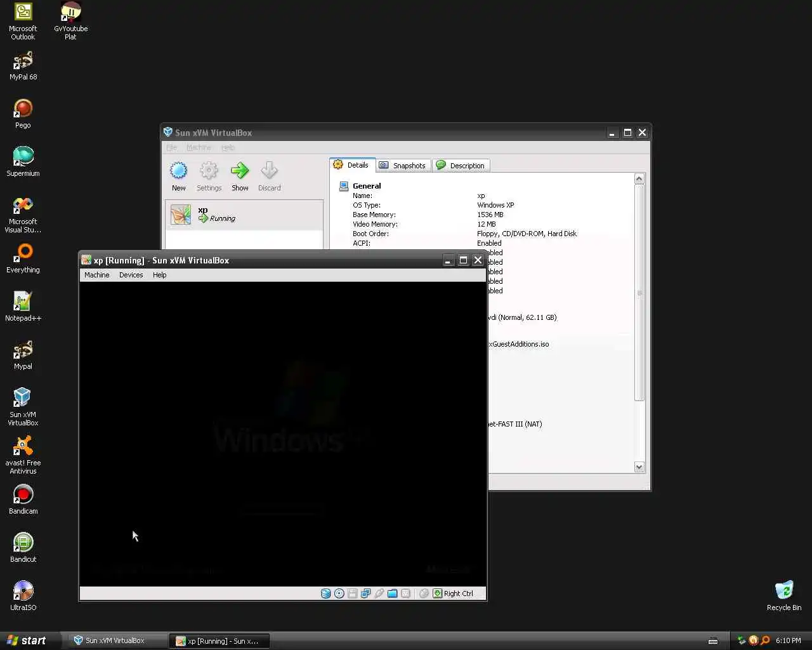
Task: Click the display capture status icon
Action: point(405,594)
